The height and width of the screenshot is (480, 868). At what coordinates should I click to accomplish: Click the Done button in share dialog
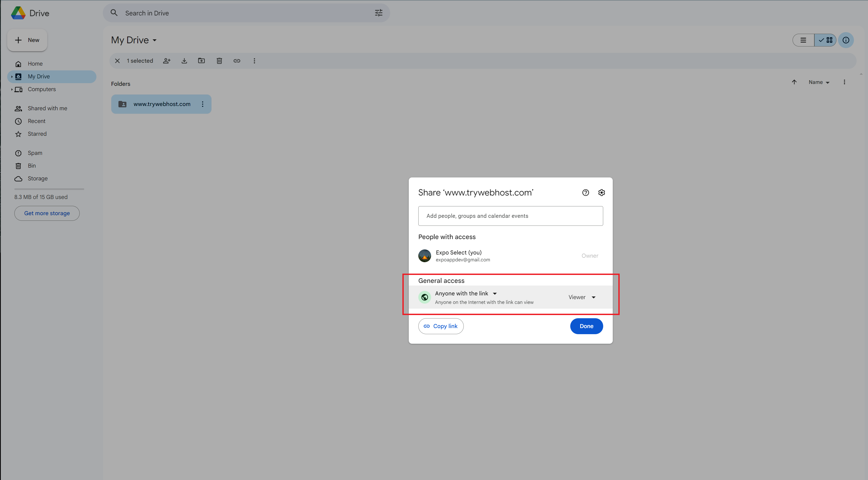click(586, 326)
